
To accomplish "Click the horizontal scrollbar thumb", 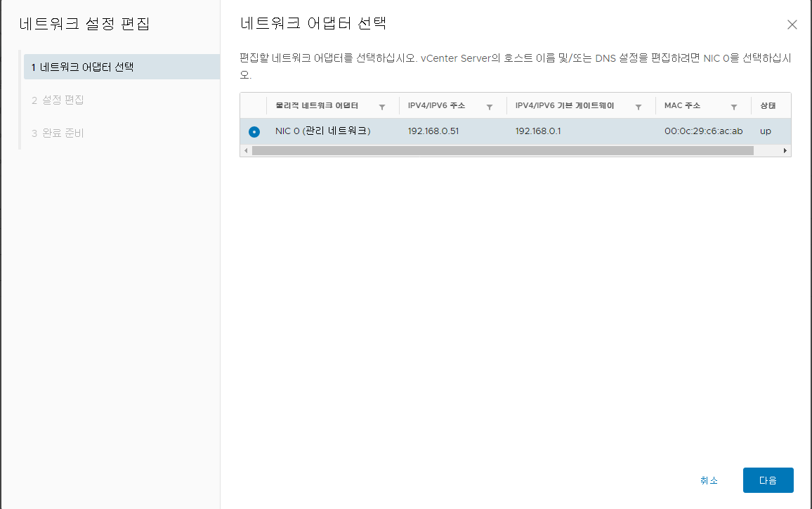I will 502,151.
